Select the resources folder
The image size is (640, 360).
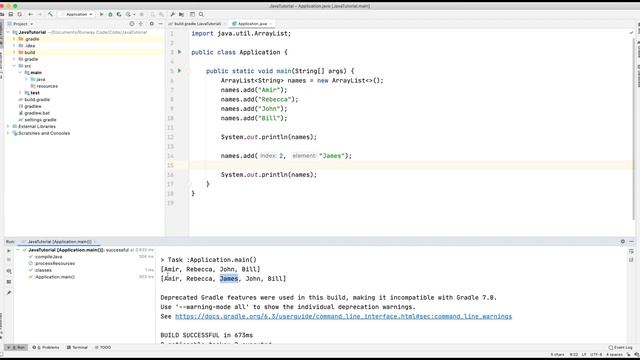[44, 86]
